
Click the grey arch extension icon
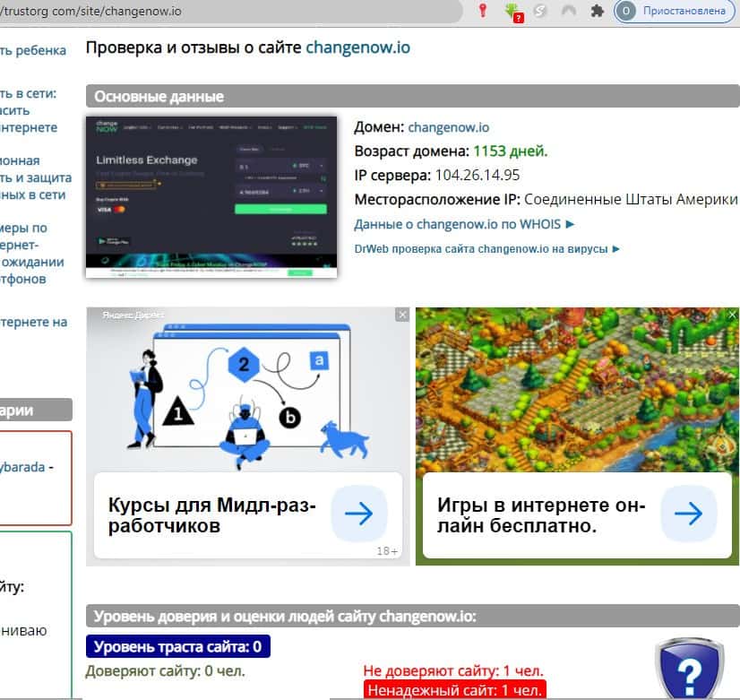(568, 11)
